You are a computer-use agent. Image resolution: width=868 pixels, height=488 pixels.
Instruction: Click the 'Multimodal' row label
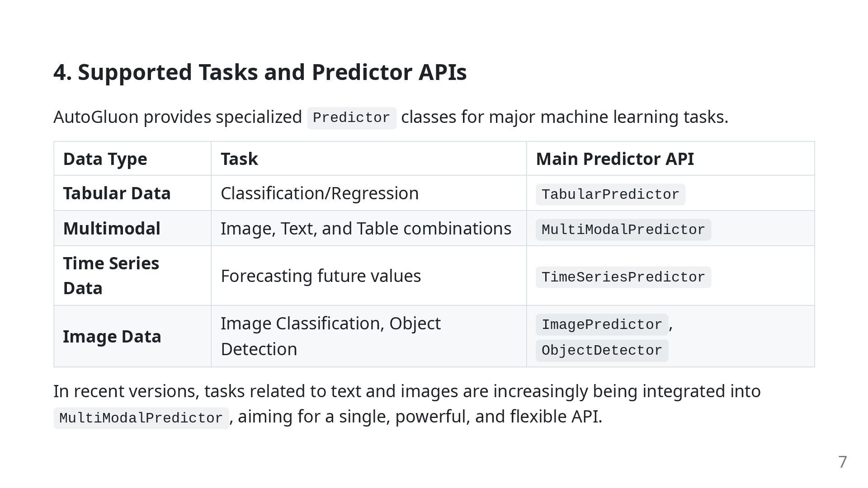coord(112,229)
